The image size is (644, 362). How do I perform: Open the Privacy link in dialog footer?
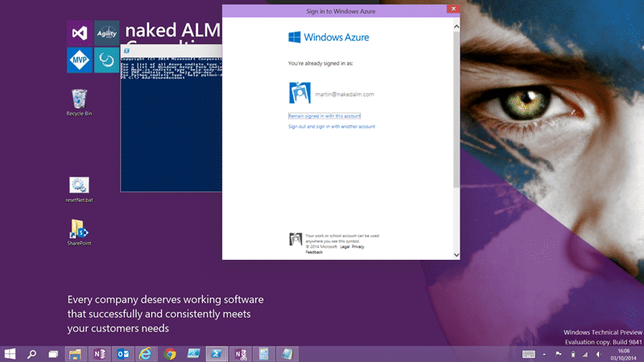[x=357, y=247]
